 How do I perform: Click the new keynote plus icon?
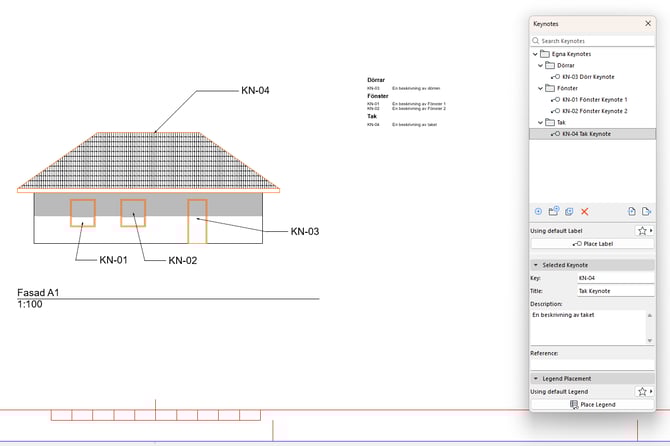tap(538, 212)
